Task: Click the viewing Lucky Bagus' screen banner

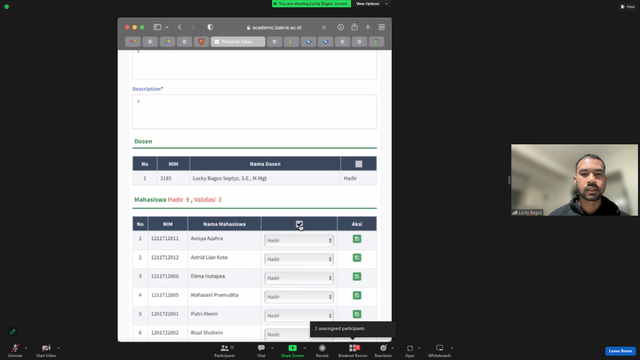Action: [x=311, y=4]
